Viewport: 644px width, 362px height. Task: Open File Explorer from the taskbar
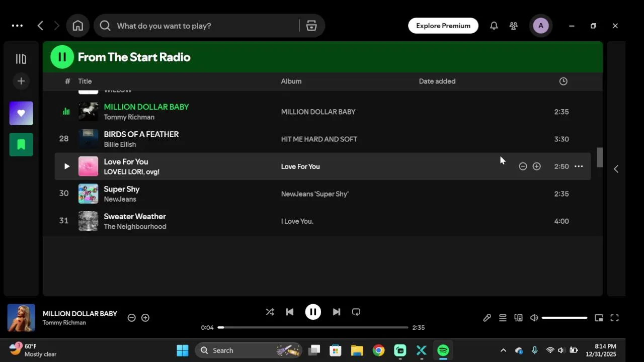point(357,350)
